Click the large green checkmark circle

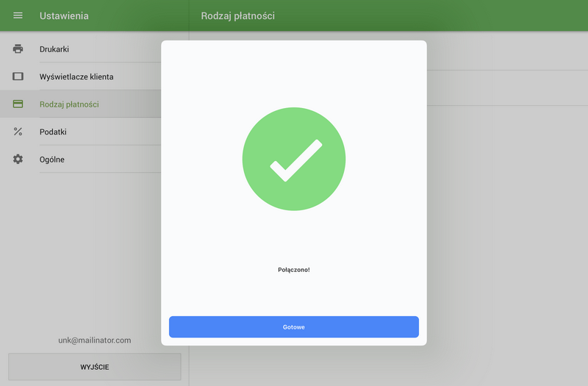294,160
